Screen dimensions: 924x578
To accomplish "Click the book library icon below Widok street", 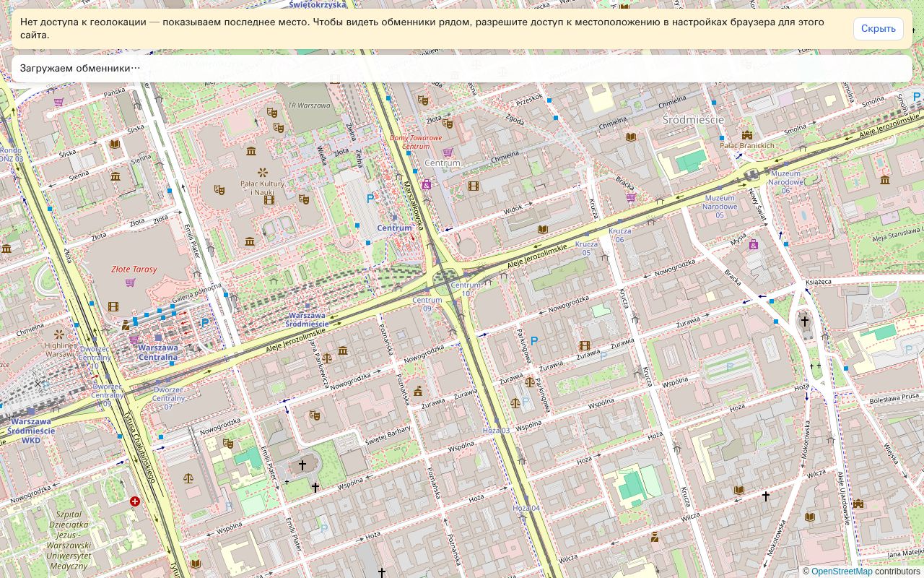I will 542,230.
